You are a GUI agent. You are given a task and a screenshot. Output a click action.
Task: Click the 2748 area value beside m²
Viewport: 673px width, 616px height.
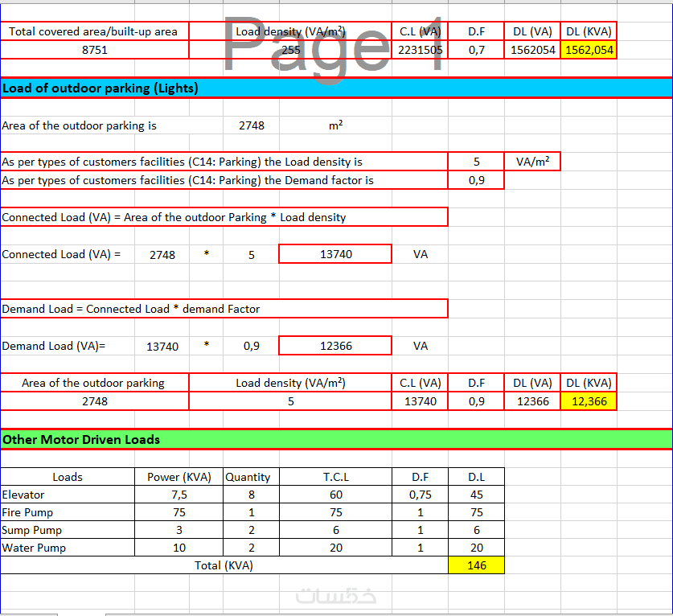coord(252,125)
